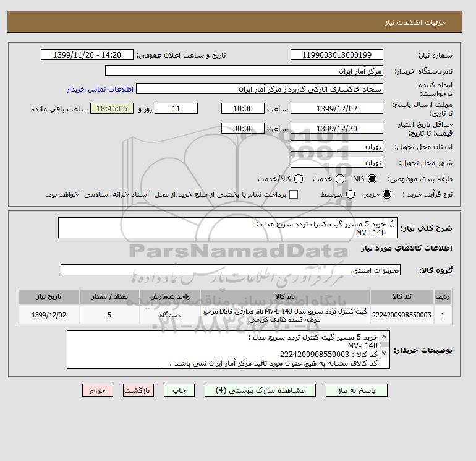Image resolution: width=476 pixels, height=461 pixels.
Task: Click the خروج exit button
Action: (x=98, y=390)
